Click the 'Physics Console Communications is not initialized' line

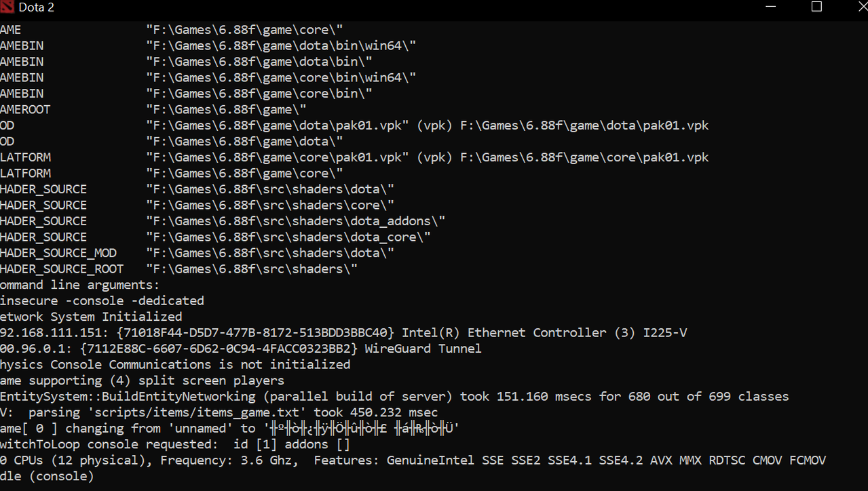(x=175, y=365)
